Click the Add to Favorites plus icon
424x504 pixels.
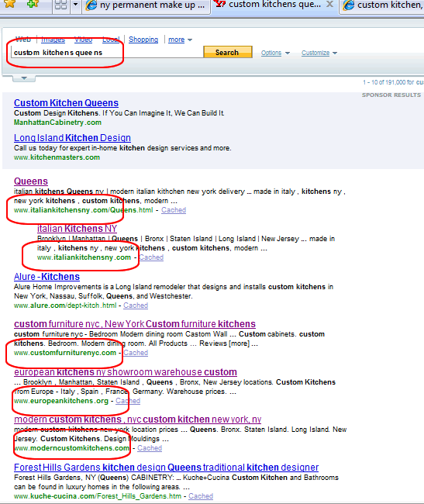coord(33,4)
